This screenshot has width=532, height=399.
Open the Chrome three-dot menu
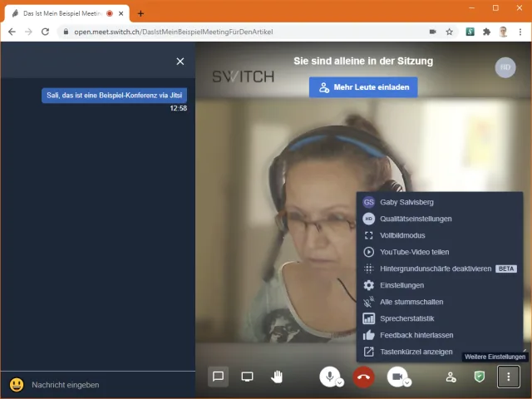[520, 32]
